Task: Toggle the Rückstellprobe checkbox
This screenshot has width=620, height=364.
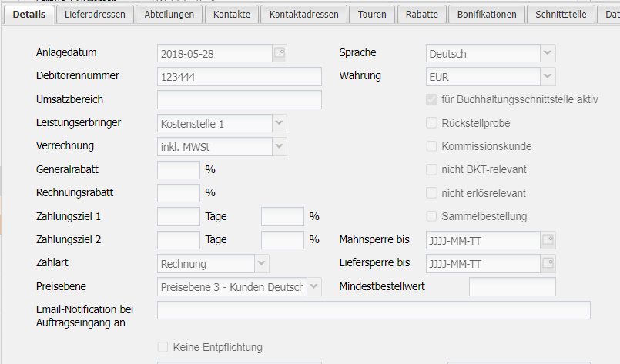Action: coord(431,123)
